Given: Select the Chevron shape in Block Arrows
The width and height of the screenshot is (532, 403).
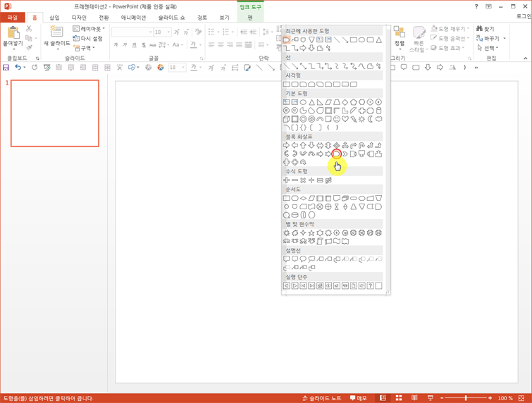Looking at the screenshot, I should click(345, 154).
